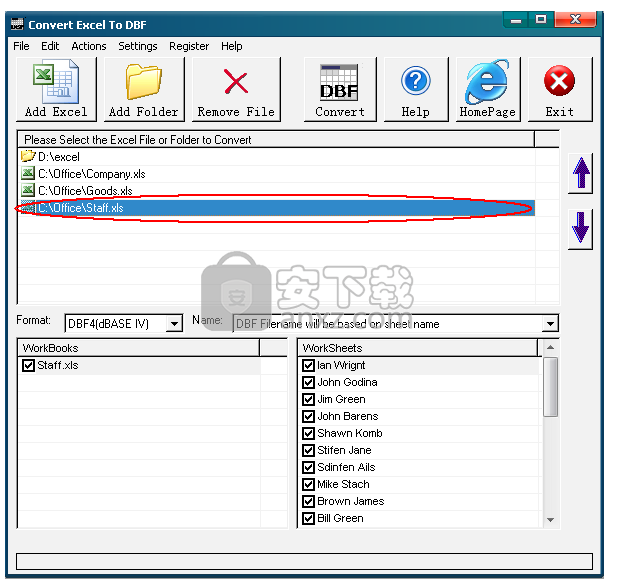The height and width of the screenshot is (586, 618).
Task: Uncheck the Staff.xls workbook checkbox
Action: click(x=28, y=365)
